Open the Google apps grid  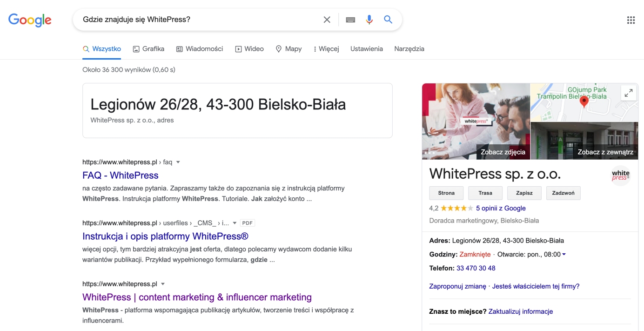631,20
